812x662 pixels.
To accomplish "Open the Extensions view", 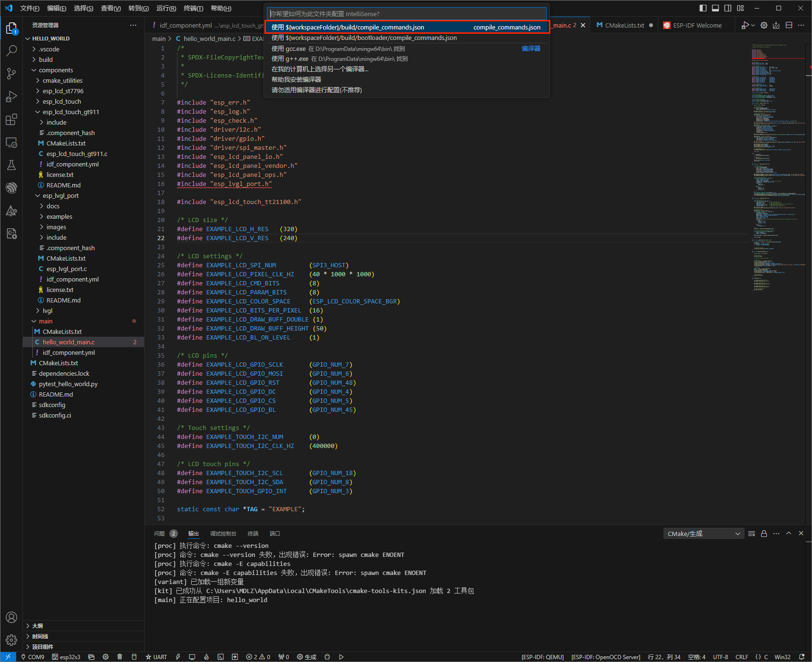I will [11, 119].
